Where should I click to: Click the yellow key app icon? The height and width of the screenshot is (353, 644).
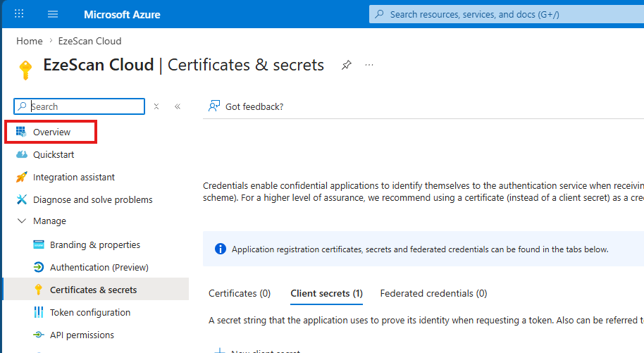[x=25, y=70]
